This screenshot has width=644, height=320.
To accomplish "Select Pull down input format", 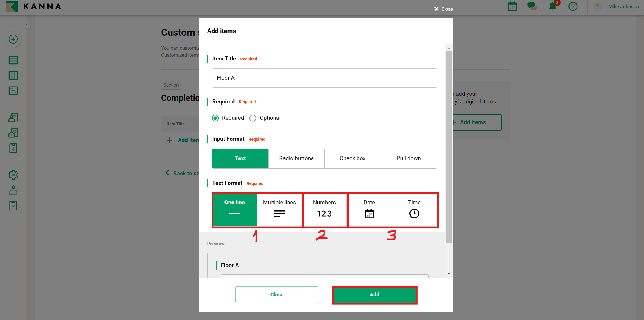I will tap(408, 158).
